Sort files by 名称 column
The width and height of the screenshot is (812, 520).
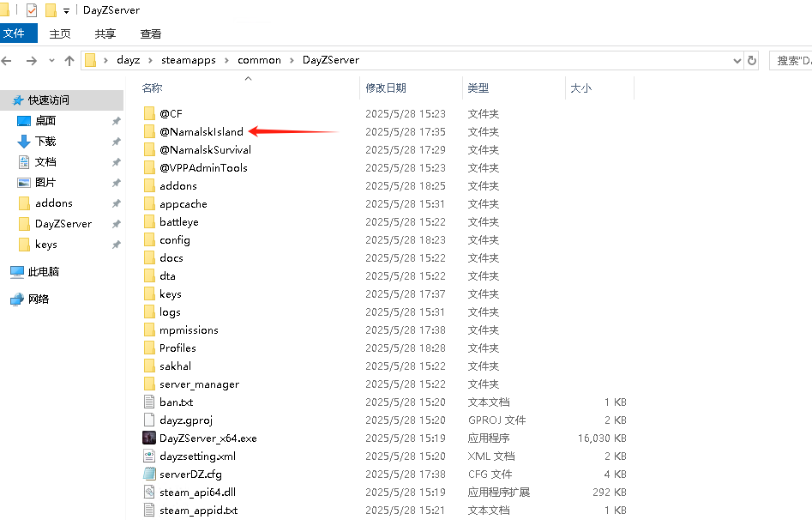(153, 88)
